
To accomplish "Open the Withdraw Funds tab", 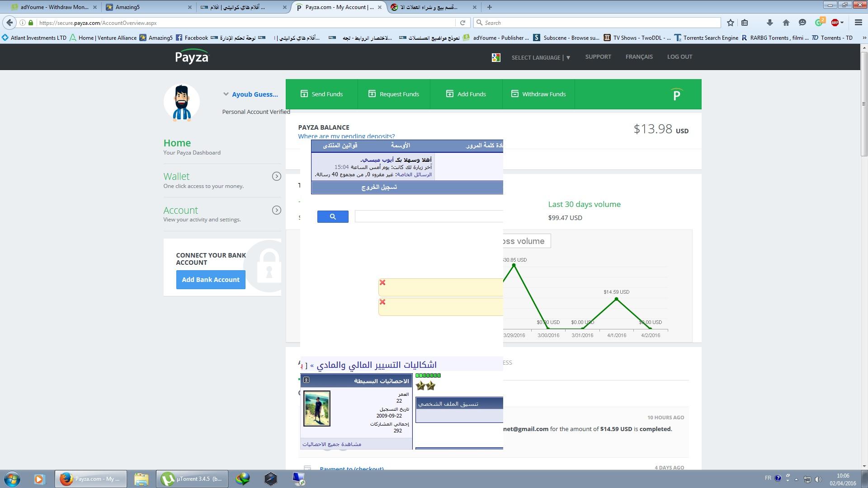I will point(538,94).
